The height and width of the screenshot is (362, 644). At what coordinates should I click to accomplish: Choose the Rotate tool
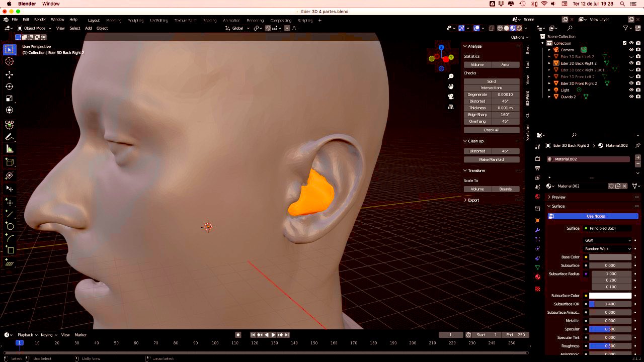[9, 86]
